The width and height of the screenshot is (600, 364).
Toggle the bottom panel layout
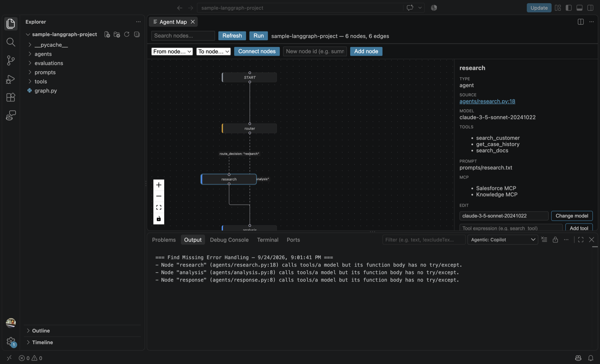pos(579,8)
